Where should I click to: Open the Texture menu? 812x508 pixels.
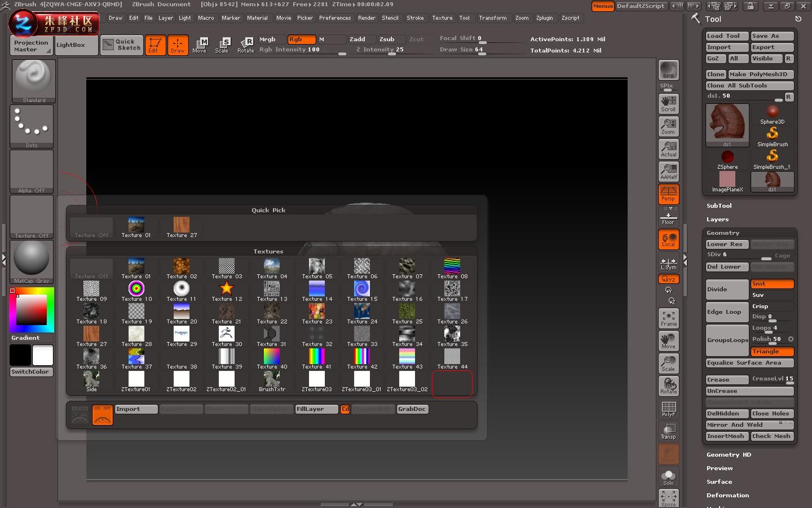443,18
